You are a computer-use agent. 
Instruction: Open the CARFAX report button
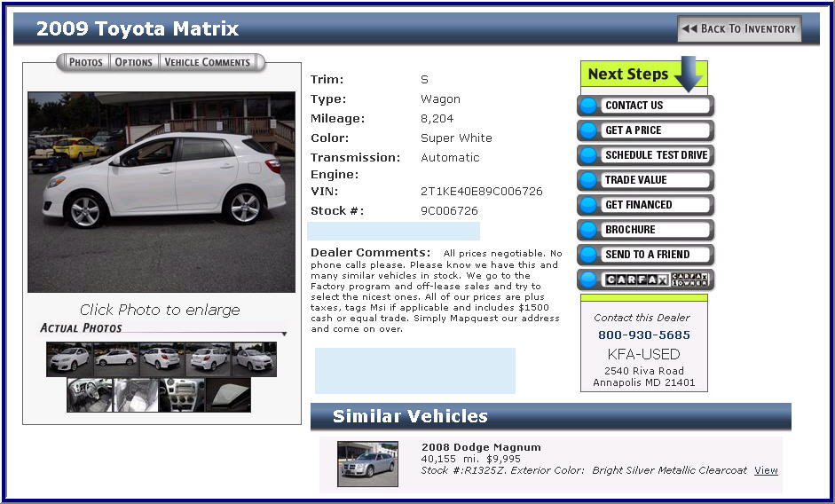tap(645, 280)
